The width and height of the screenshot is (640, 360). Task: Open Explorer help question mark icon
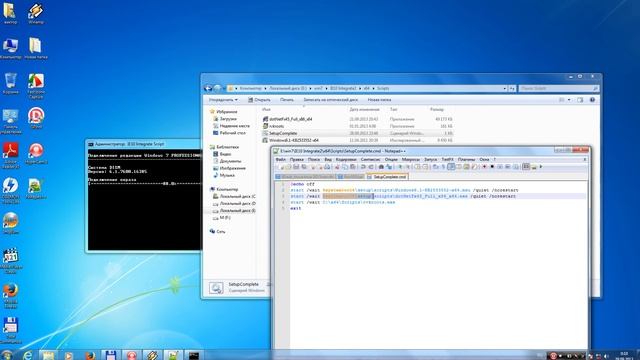592,100
